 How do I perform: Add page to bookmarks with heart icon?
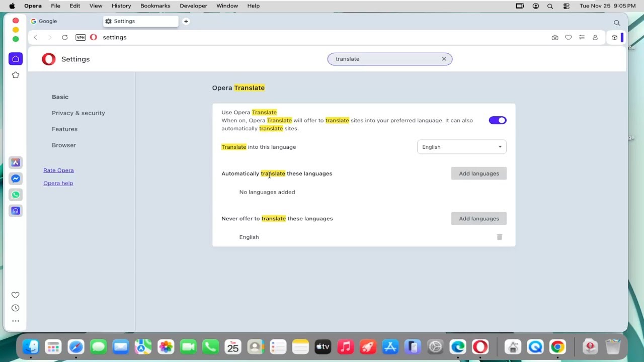tap(569, 37)
